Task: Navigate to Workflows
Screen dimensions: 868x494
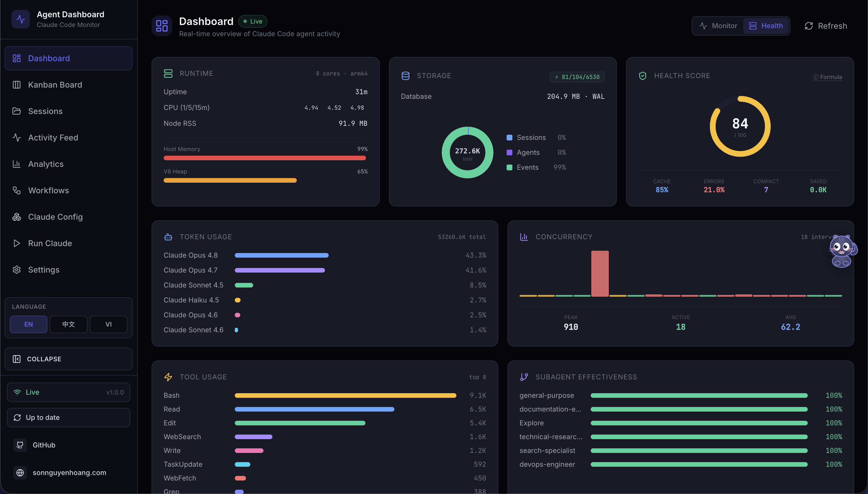Action: click(x=69, y=191)
